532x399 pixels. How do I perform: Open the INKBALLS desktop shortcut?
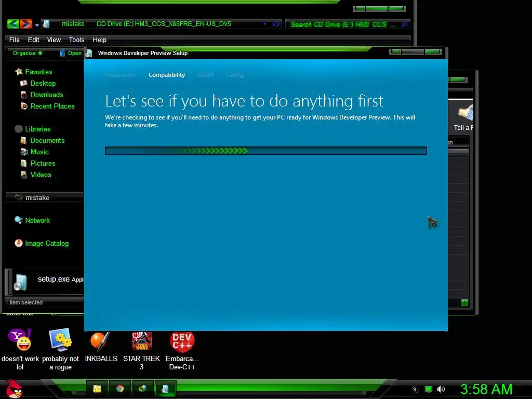point(101,347)
